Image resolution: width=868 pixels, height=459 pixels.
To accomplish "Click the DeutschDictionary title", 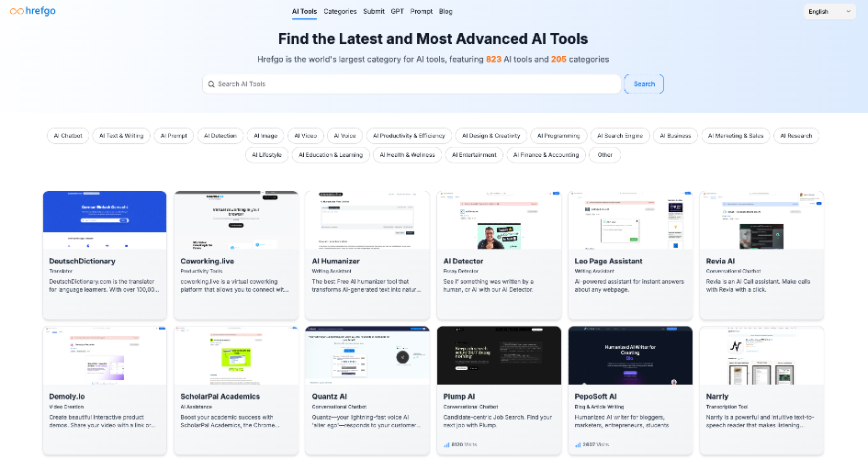I will (x=82, y=261).
